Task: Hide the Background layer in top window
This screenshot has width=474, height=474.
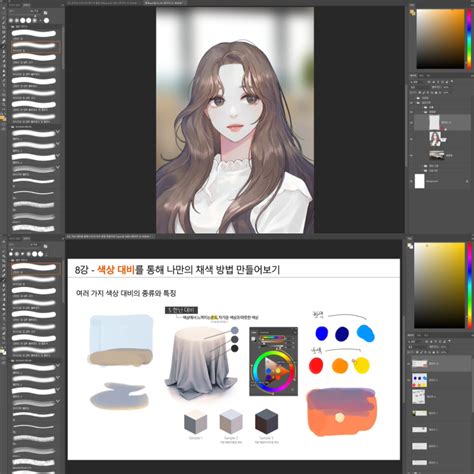Action: [412, 181]
